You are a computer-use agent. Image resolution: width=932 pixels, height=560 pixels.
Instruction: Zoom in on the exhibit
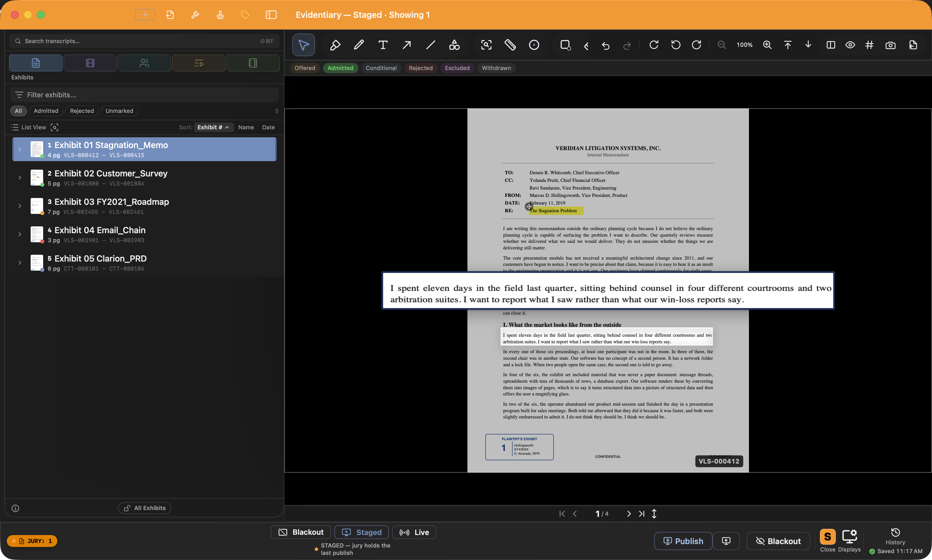767,45
